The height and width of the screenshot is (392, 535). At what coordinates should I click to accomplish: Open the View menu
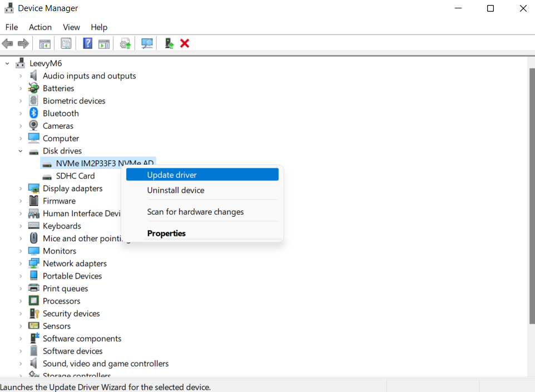pos(71,27)
